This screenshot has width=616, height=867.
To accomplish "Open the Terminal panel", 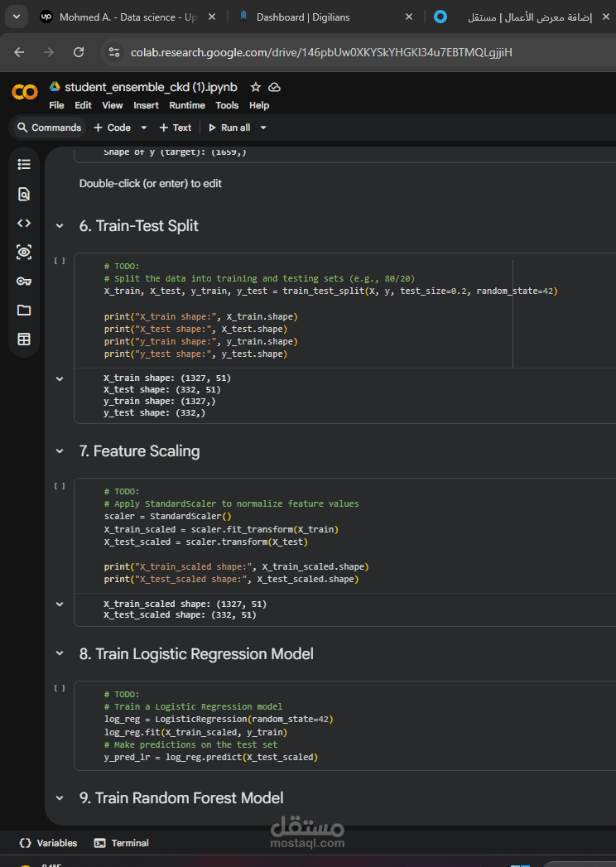I will [122, 843].
